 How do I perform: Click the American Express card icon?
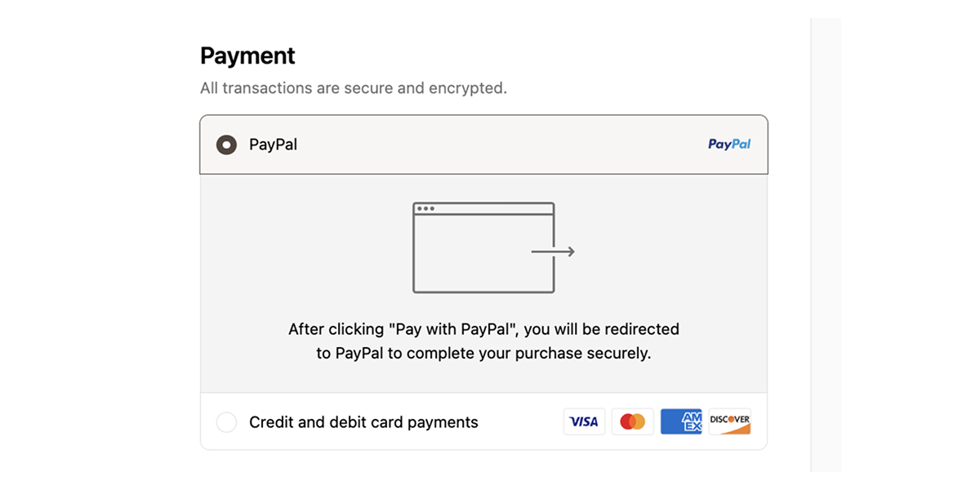681,422
